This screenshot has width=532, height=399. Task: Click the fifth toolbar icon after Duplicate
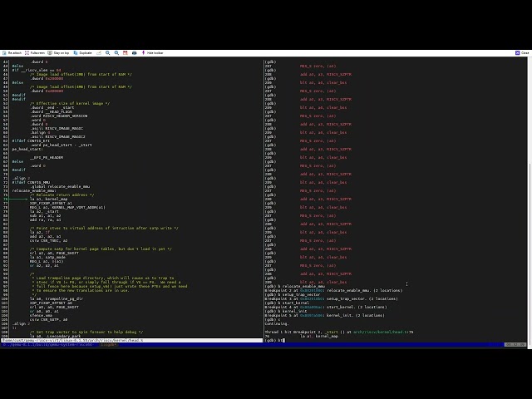click(x=135, y=53)
